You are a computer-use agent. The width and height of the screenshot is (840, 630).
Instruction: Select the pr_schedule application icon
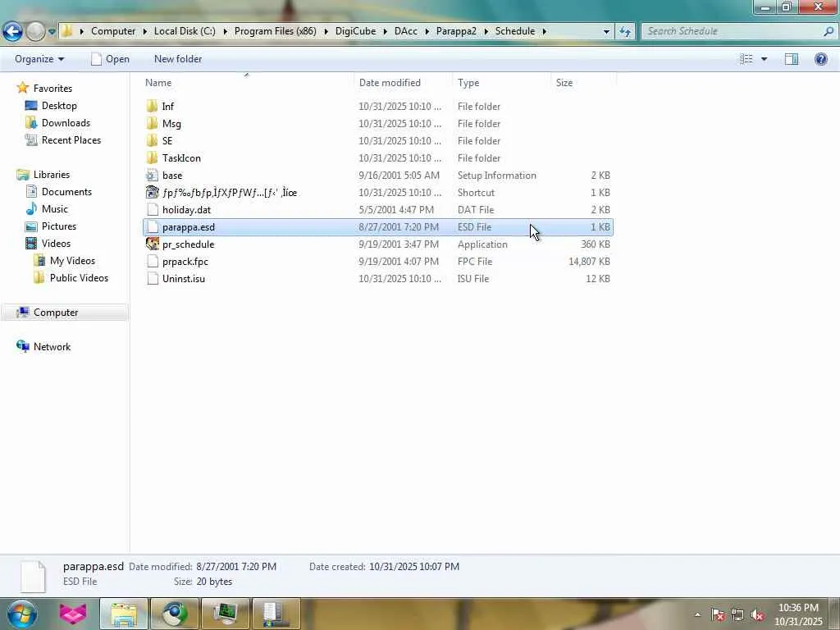tap(152, 244)
